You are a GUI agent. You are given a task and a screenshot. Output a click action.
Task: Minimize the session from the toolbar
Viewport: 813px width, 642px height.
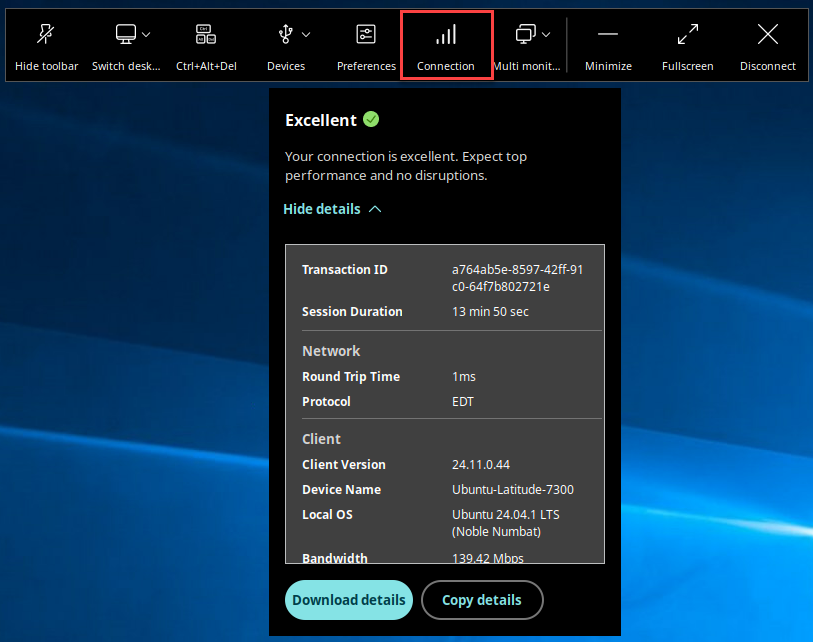point(608,35)
